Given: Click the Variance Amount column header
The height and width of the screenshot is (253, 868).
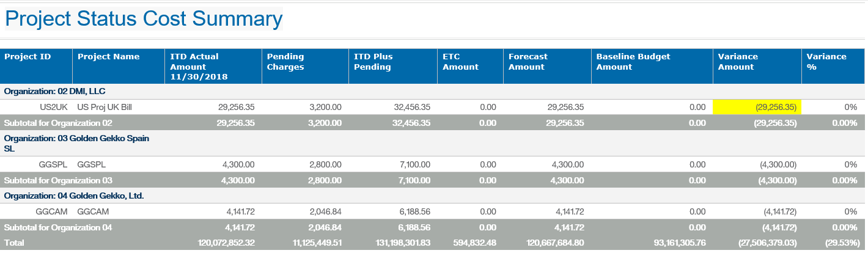Looking at the screenshot, I should coord(738,62).
